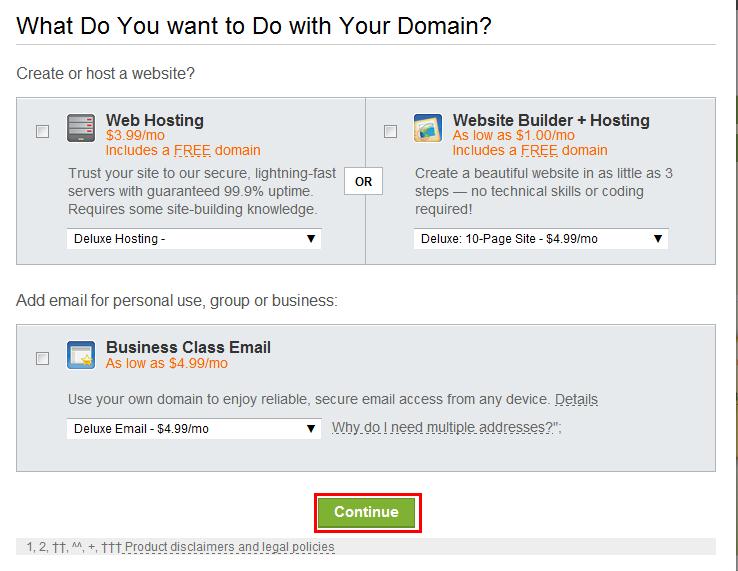Tick the Web Hosting checkbox
This screenshot has width=738, height=571.
tap(42, 131)
